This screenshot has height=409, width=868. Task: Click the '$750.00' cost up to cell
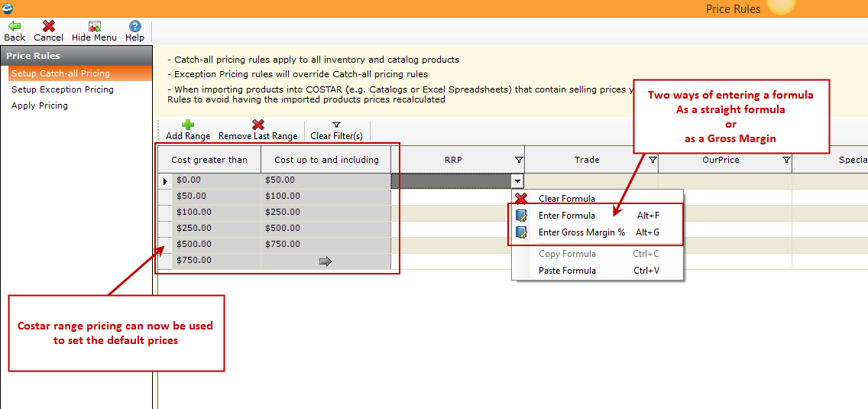pyautogui.click(x=326, y=245)
